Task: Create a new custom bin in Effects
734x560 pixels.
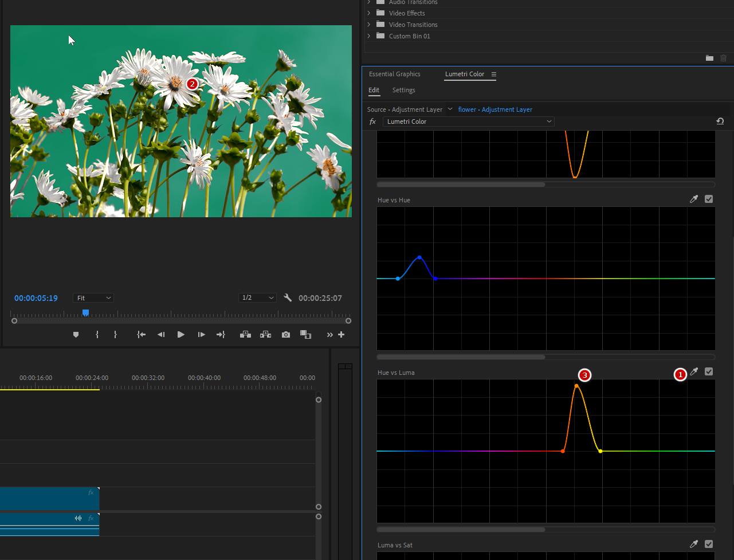Action: click(709, 58)
